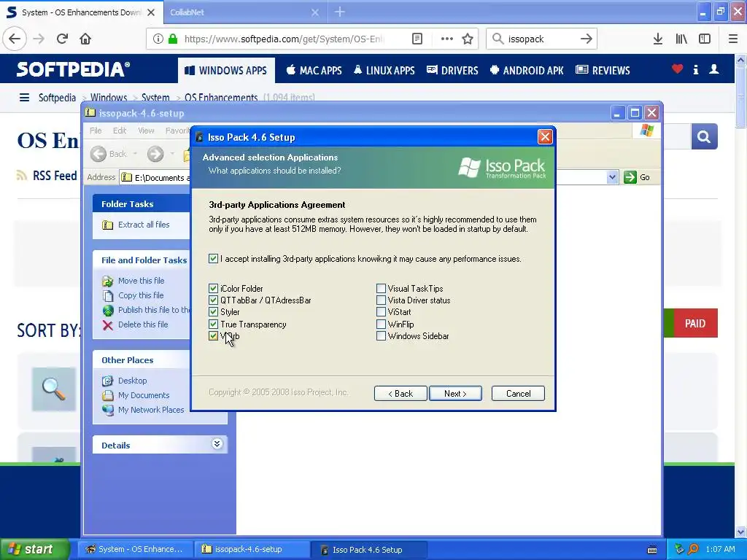This screenshot has width=747, height=560.
Task: Check Visual TaskTips option
Action: tap(381, 288)
